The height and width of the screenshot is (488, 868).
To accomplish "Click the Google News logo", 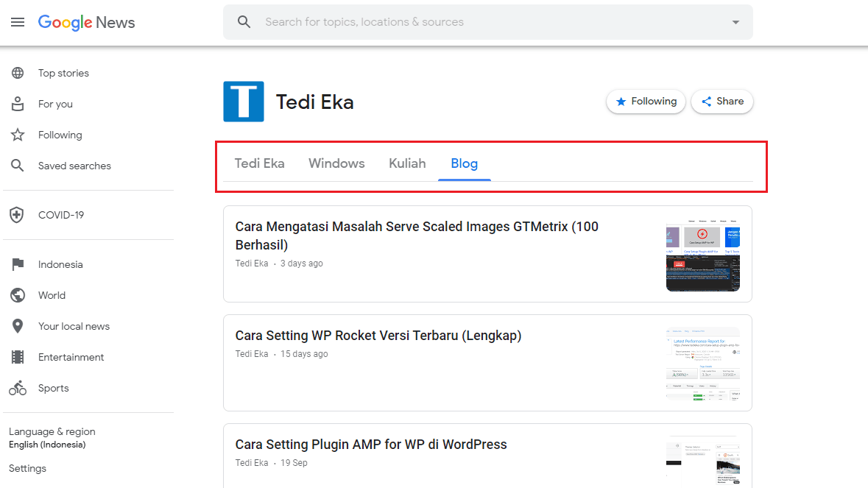I will [86, 22].
